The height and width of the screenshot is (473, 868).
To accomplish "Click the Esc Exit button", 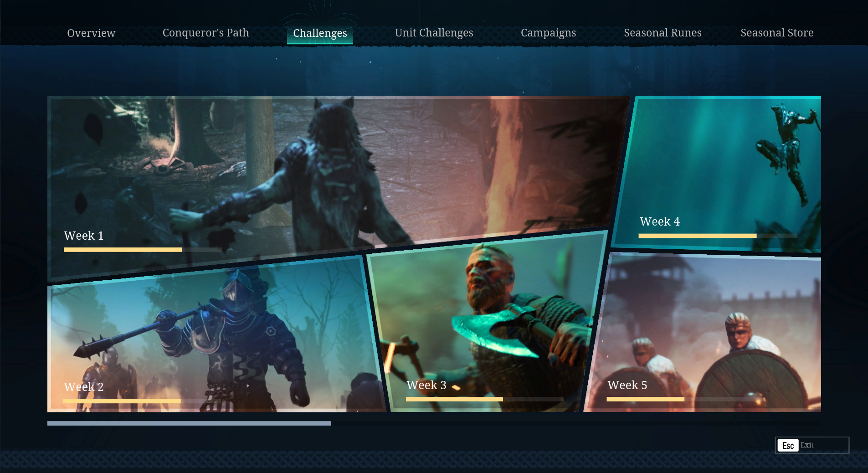I will pos(812,445).
